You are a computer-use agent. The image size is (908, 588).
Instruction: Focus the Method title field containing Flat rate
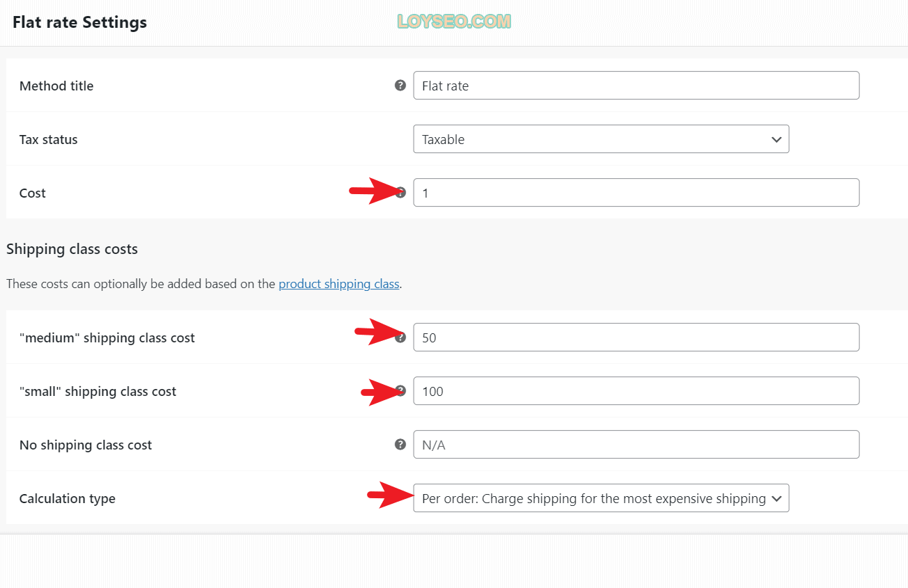tap(636, 86)
